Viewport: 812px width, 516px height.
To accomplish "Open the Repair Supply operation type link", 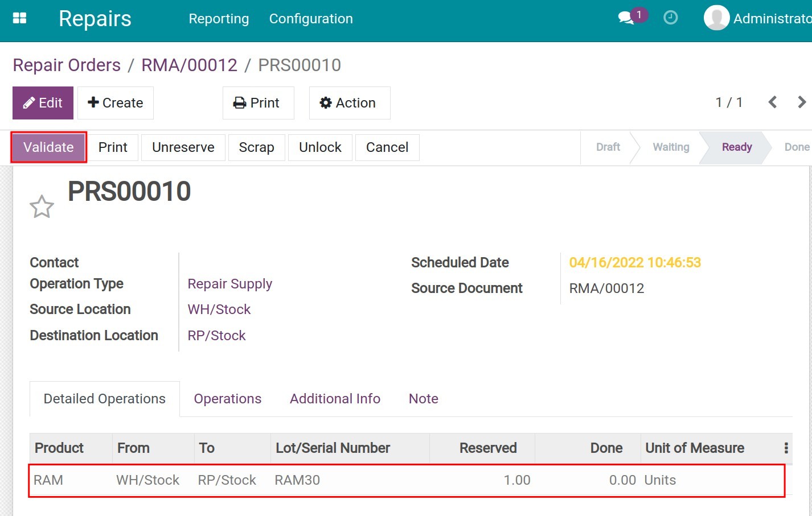I will click(230, 284).
